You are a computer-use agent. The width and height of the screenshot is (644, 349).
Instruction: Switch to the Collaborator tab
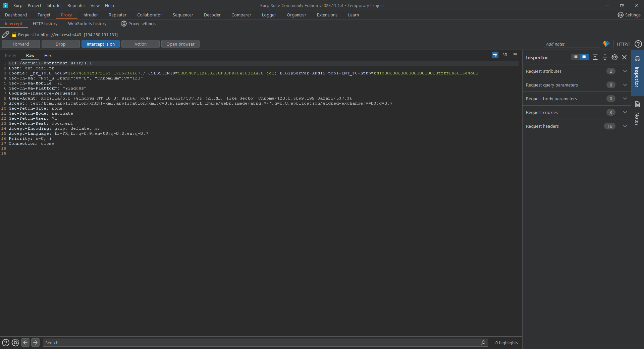pos(150,15)
